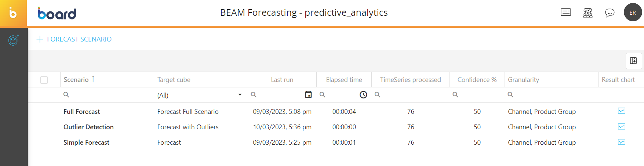Open result chart for Outlier Detection

pos(621,127)
